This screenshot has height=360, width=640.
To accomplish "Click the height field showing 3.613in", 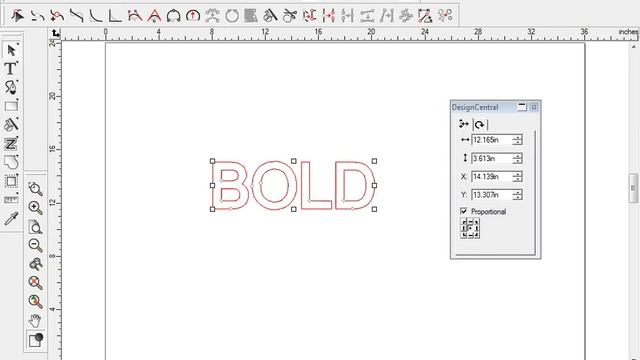I will pos(491,158).
